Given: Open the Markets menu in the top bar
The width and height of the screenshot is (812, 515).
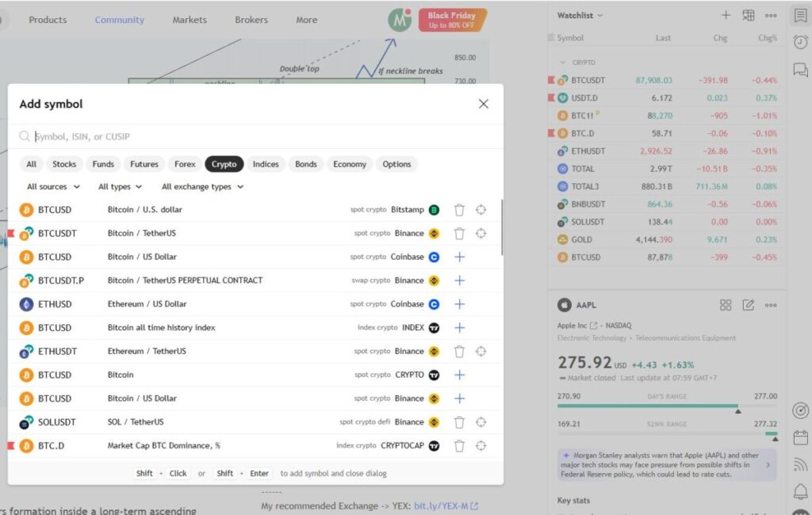Looking at the screenshot, I should [190, 20].
